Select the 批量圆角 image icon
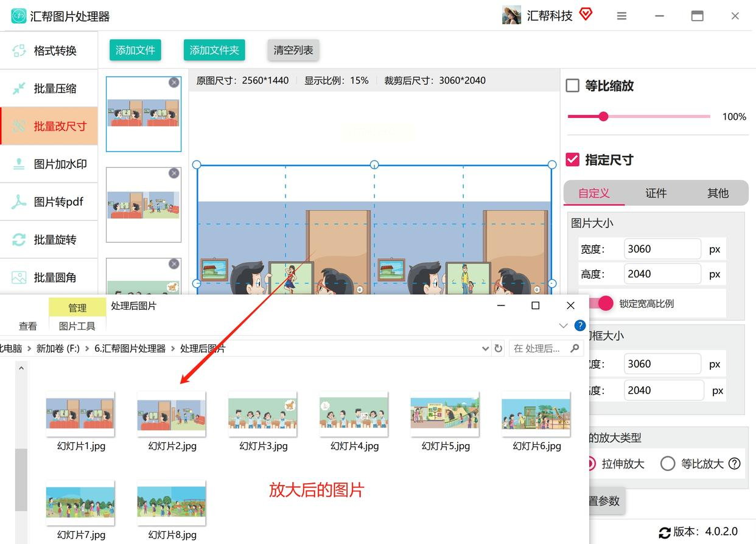This screenshot has height=544, width=756. coord(19,277)
